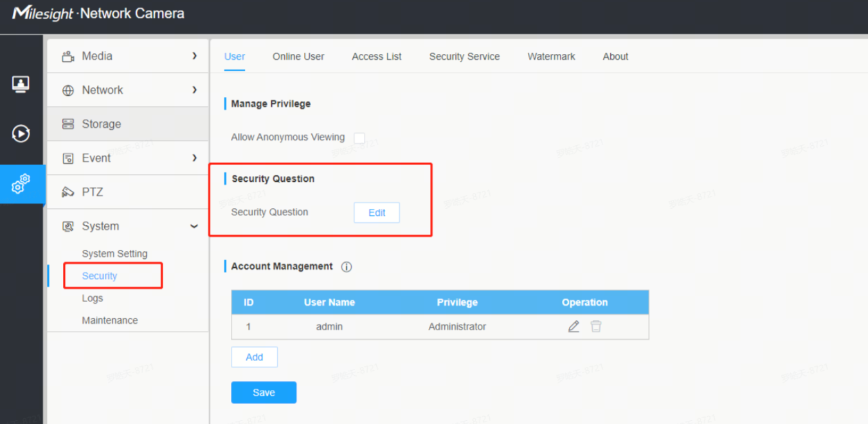Click the User Name column header
Image resolution: width=868 pixels, height=424 pixels.
(329, 303)
